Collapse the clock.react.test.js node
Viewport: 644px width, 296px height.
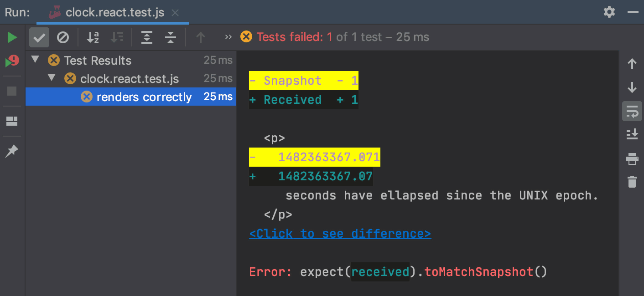pyautogui.click(x=52, y=77)
